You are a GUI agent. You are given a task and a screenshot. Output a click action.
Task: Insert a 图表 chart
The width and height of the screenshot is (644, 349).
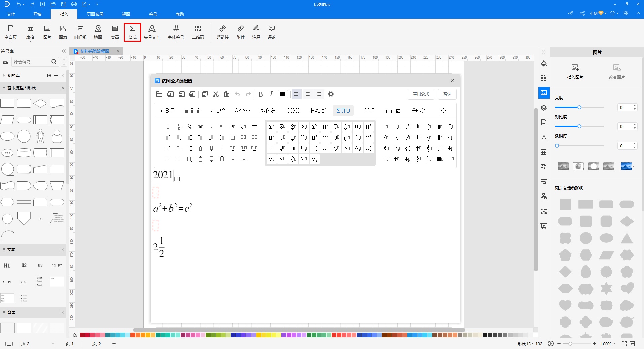tap(63, 32)
